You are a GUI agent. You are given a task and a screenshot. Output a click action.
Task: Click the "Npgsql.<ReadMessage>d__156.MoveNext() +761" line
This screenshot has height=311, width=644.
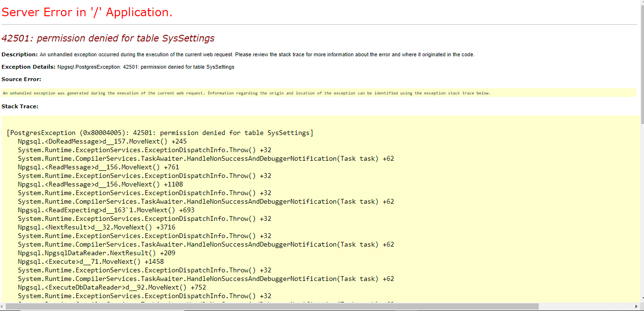99,167
